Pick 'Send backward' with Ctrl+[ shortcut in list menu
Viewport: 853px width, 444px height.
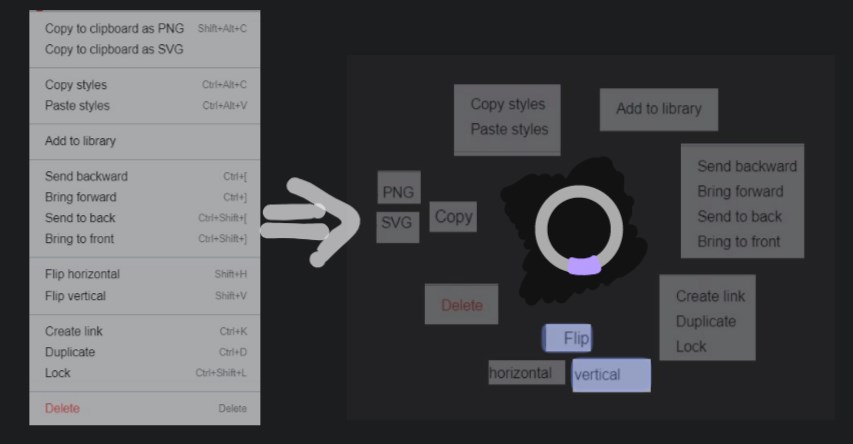[145, 176]
